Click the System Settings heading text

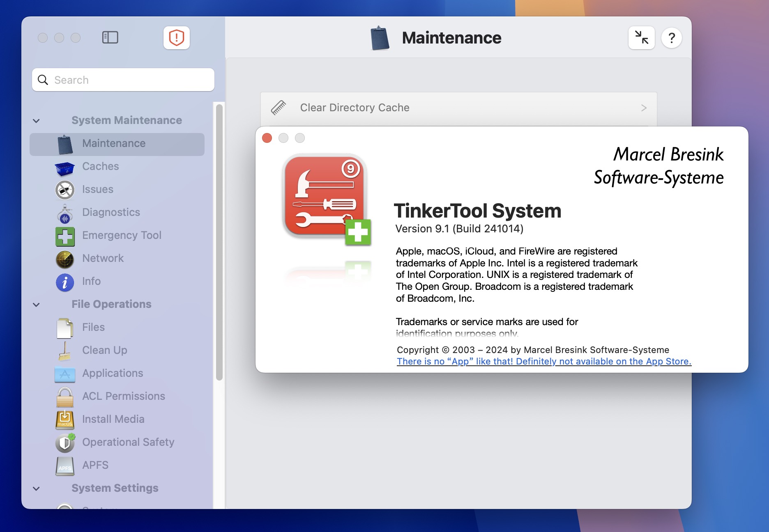pyautogui.click(x=115, y=488)
